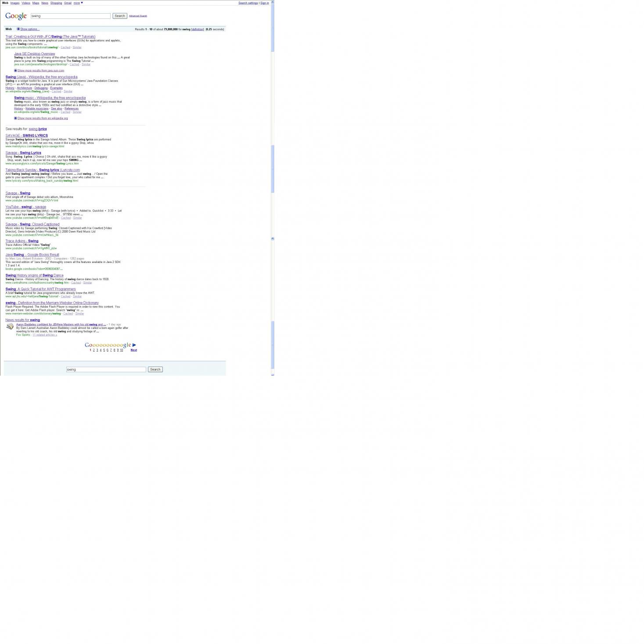Screen dimensions: 644x644
Task: Open SAVAGE - SWING LYRICS result
Action: click(27, 136)
